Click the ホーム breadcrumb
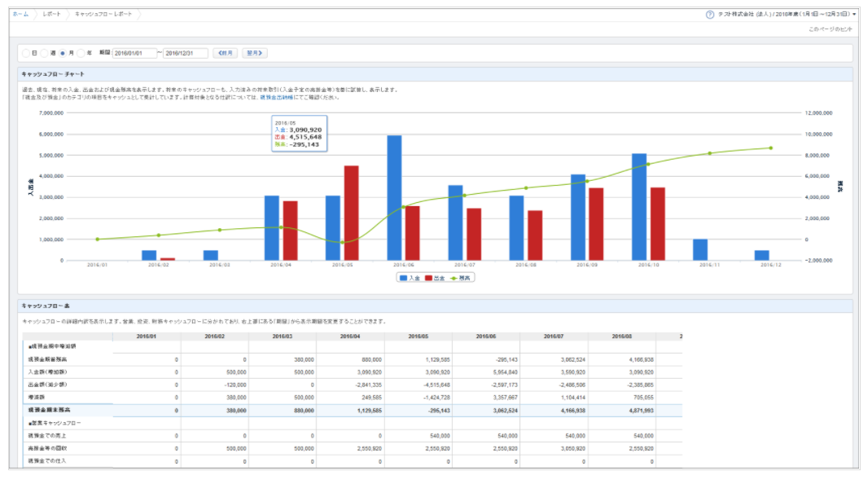The image size is (868, 480). coord(21,15)
